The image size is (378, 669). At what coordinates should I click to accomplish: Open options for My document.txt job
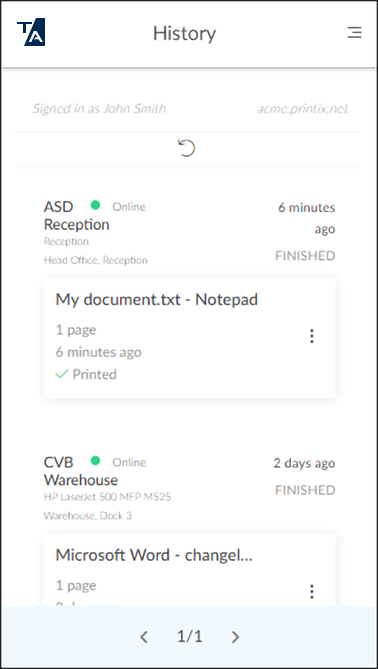click(312, 336)
